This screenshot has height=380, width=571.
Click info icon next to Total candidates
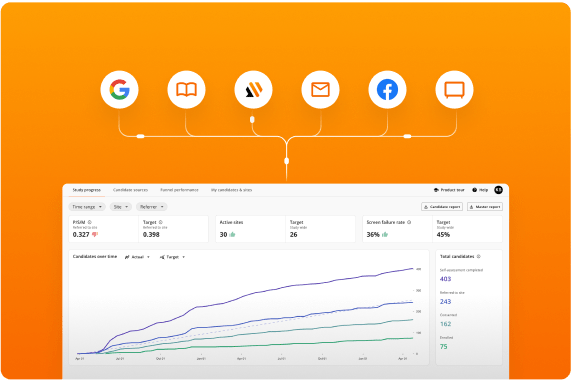[x=479, y=257]
